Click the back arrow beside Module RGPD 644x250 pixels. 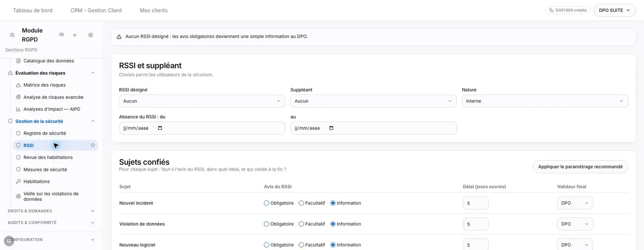pos(75,35)
